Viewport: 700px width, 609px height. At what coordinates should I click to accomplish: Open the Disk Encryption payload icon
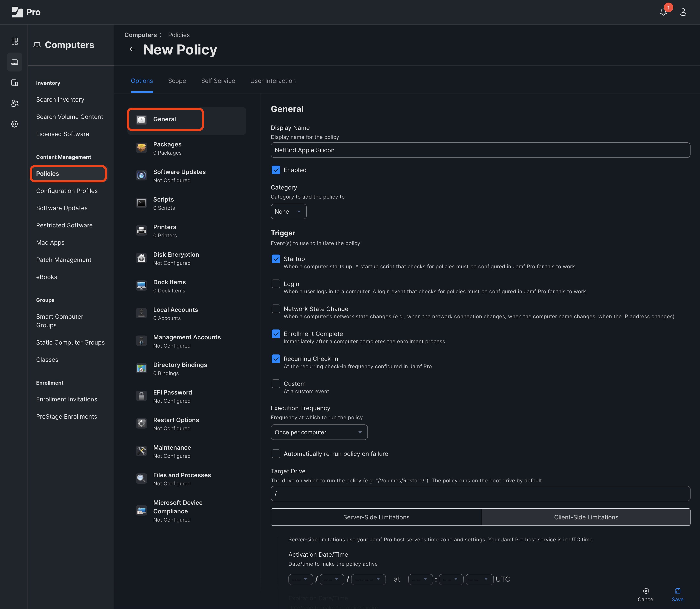[x=141, y=258]
